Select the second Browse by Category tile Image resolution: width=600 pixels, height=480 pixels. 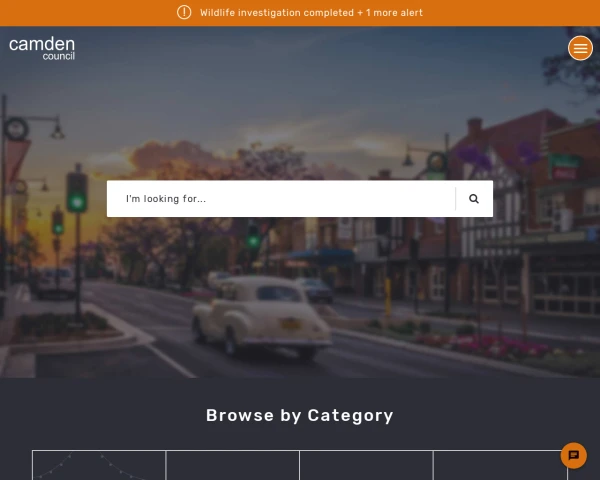233,465
